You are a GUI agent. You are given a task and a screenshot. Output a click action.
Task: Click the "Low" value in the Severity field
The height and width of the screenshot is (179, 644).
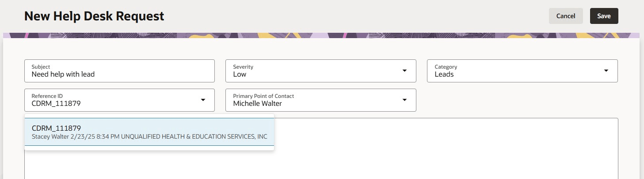pos(240,74)
